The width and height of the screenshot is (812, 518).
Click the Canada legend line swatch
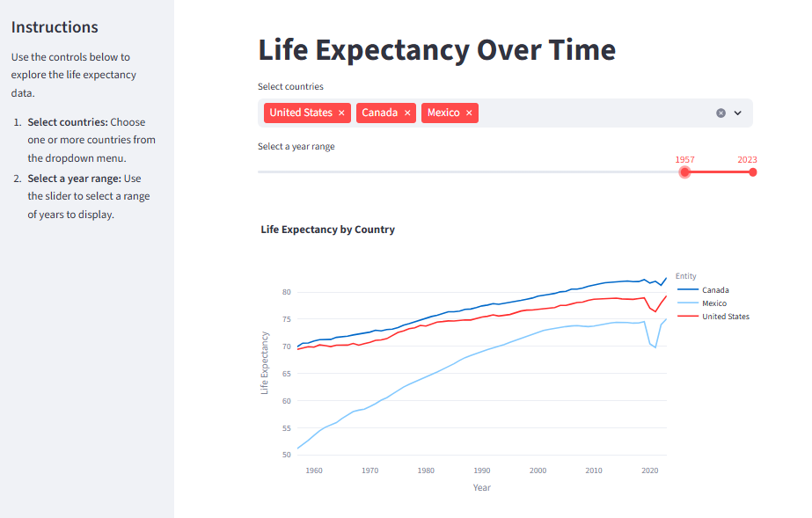click(x=688, y=290)
